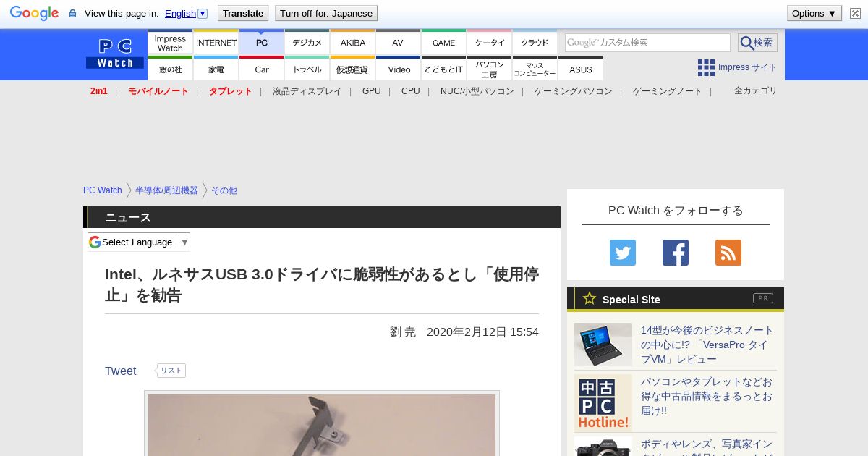Open the タブレット category link

[230, 91]
